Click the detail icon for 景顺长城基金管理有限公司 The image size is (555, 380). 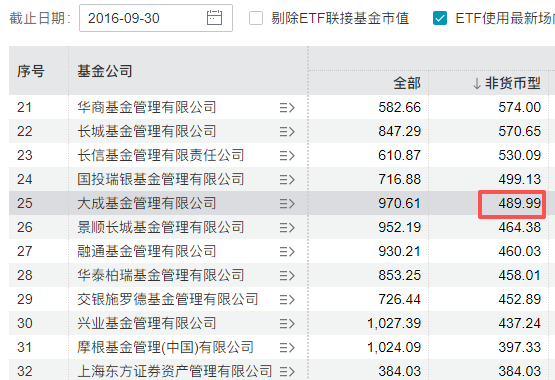[287, 228]
